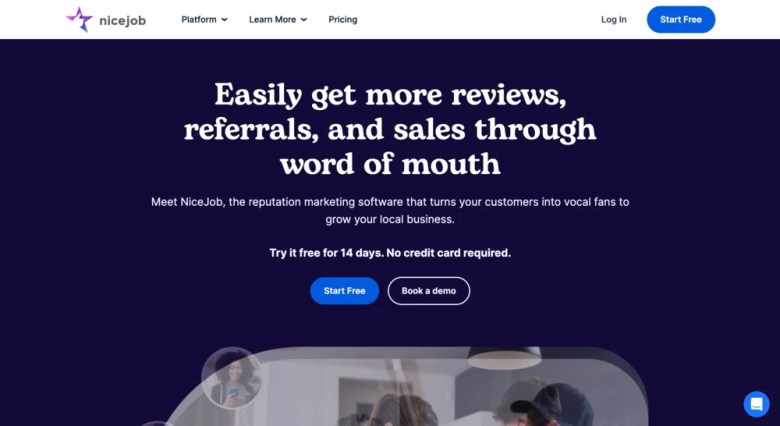Click the pendant lamp in hero image
Screen dimensions: 780x426
pyautogui.click(x=504, y=358)
